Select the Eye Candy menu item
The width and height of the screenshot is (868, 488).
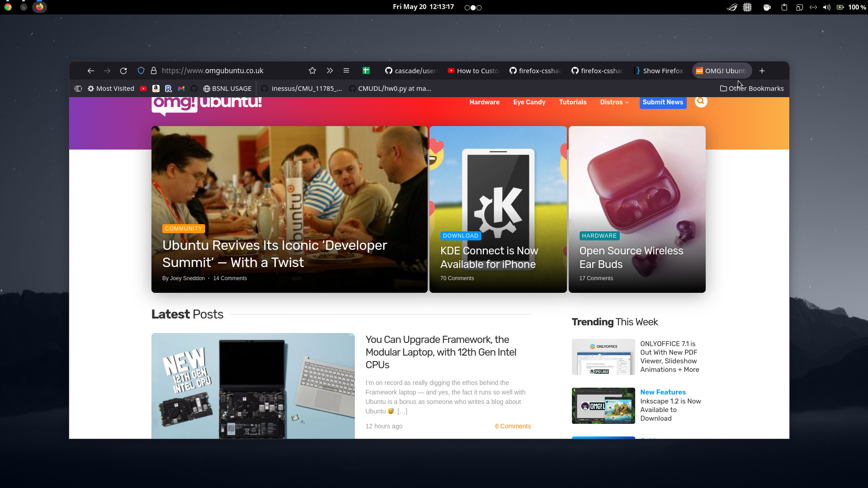coord(529,102)
